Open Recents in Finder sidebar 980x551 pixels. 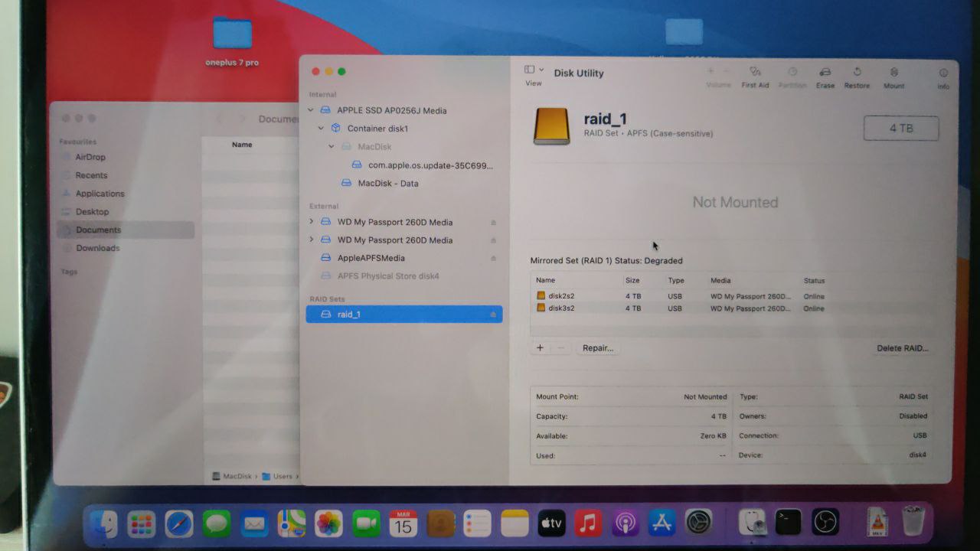91,175
